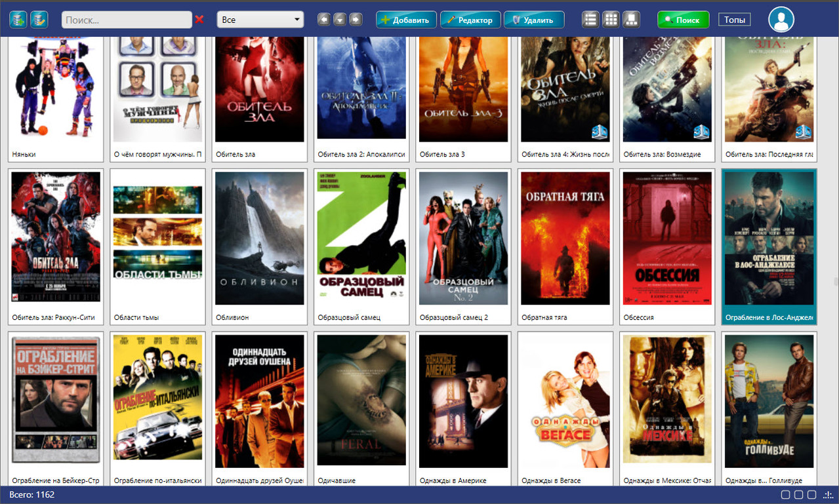Select 'Обитель зла 2: Апокалипсис' poster
The width and height of the screenshot is (839, 504).
point(361,89)
